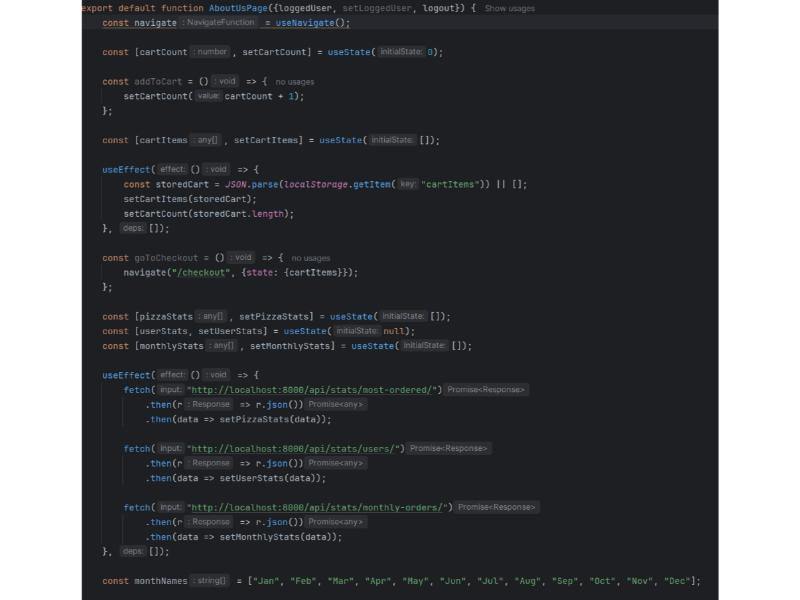The image size is (800, 600).
Task: Click the localStorage identifier
Action: 314,184
